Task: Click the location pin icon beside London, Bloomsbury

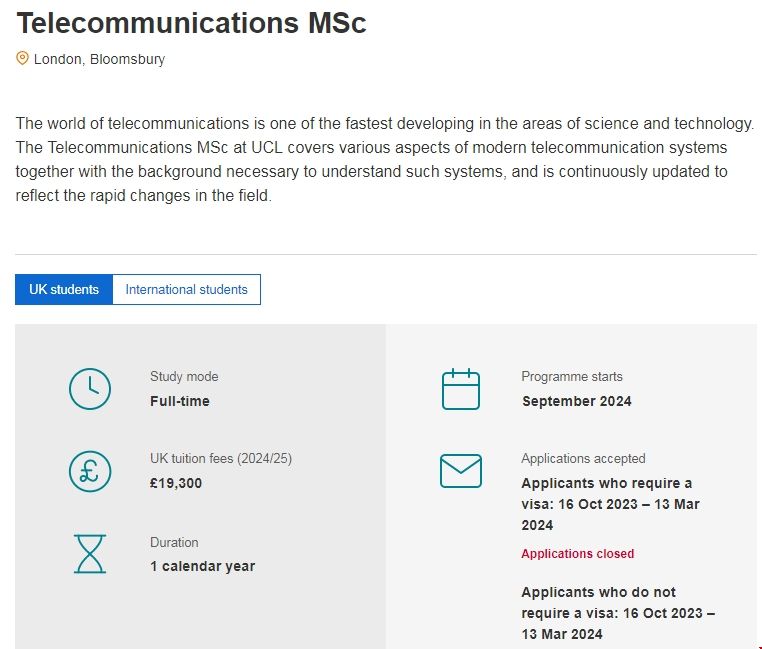Action: (23, 59)
